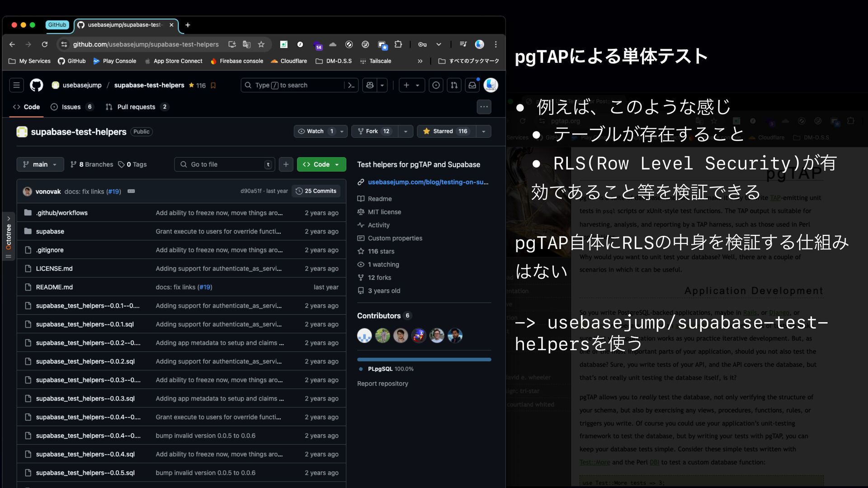Click the PLpgSQL language bar

coord(424,360)
